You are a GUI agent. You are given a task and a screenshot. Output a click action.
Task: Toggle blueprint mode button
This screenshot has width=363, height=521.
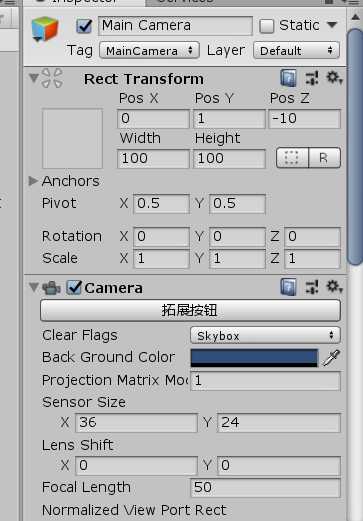292,158
